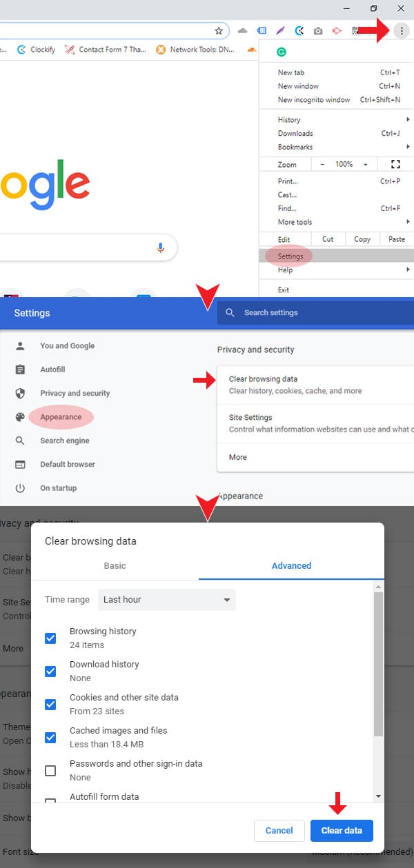Check Passwords and other sign-in data
Screen dimensions: 414x868
point(50,771)
